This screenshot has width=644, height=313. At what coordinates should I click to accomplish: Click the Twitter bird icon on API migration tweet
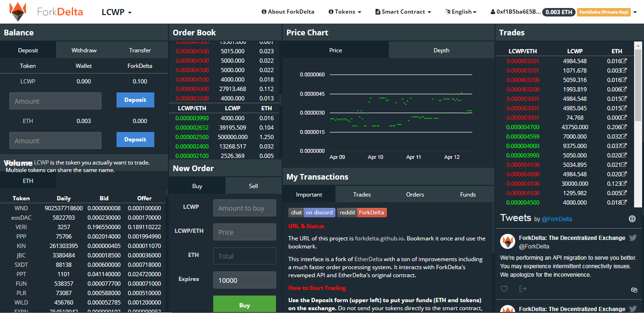pyautogui.click(x=633, y=238)
